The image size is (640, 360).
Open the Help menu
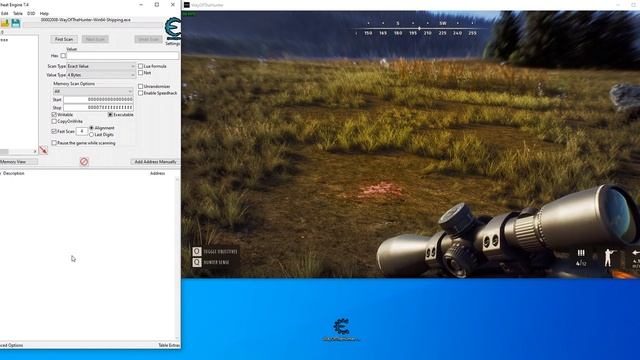click(44, 13)
